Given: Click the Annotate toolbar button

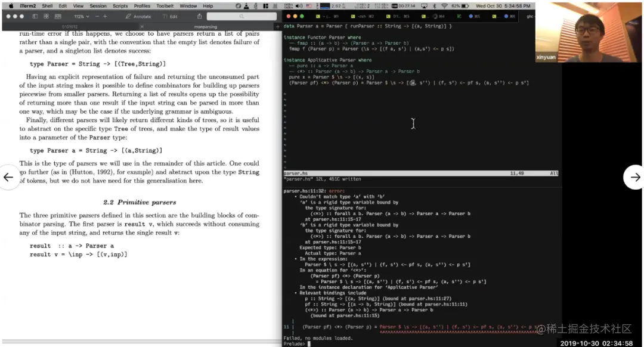Looking at the screenshot, I should click(x=138, y=17).
